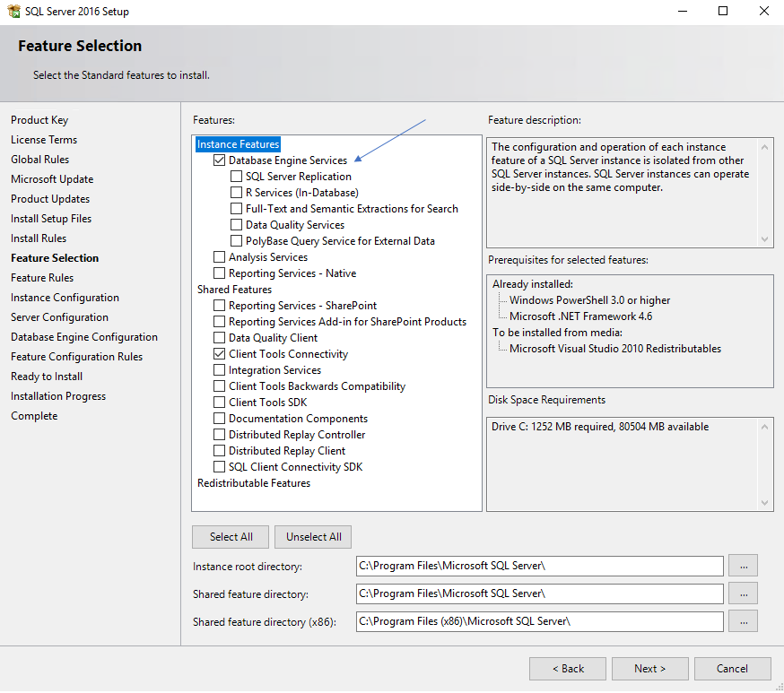784x693 pixels.
Task: Tick the Integration Services checkbox
Action: (x=220, y=370)
